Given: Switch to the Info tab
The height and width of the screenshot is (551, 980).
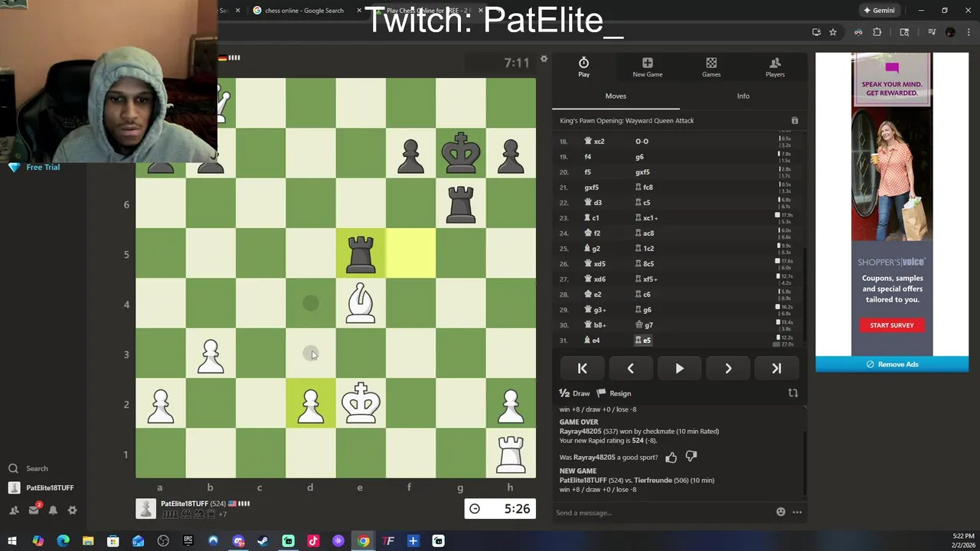Looking at the screenshot, I should pyautogui.click(x=743, y=96).
